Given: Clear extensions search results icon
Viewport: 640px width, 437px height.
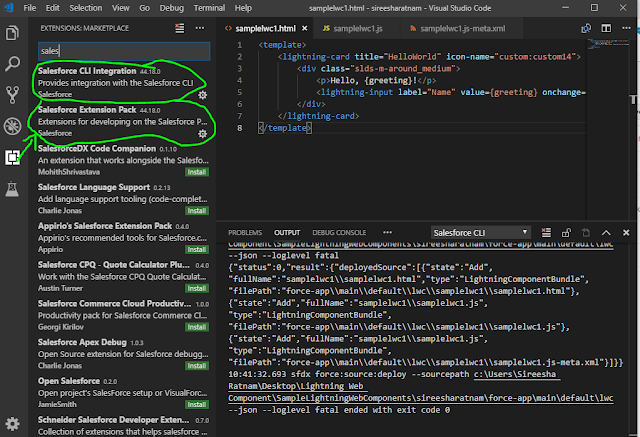Looking at the screenshot, I should pos(180,28).
